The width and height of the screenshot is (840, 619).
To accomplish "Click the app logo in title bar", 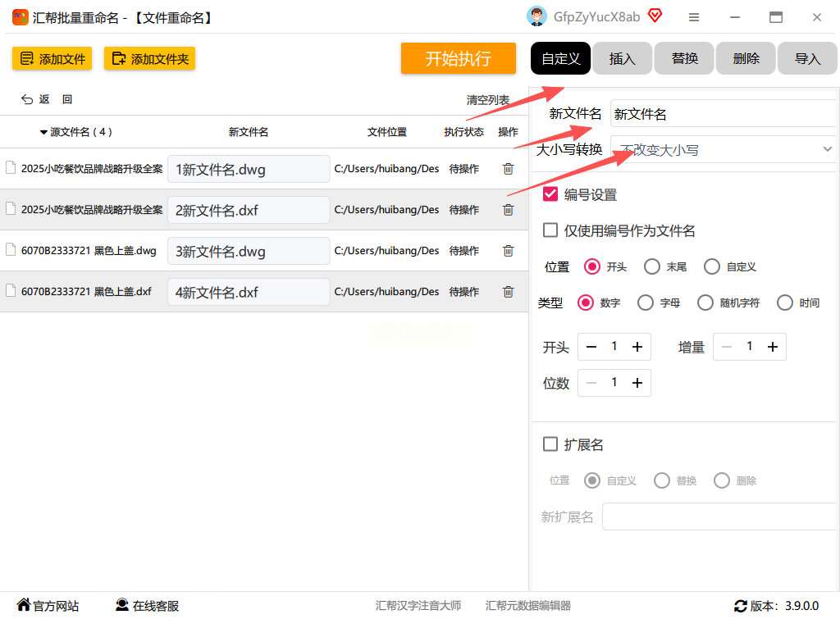I will coord(20,17).
